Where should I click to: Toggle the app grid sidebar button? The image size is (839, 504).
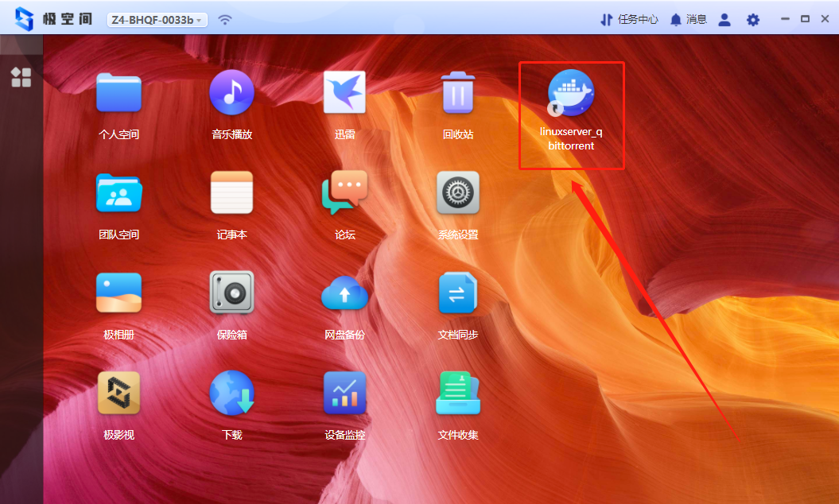pyautogui.click(x=21, y=77)
